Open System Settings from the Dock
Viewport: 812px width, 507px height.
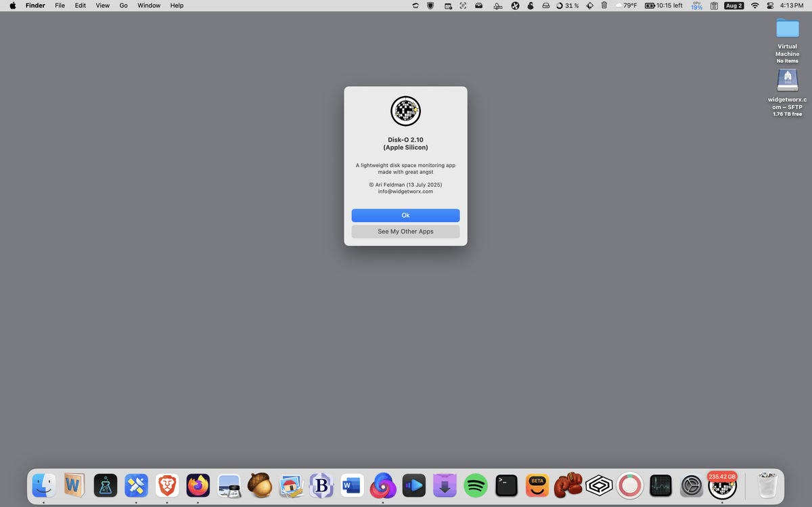692,485
